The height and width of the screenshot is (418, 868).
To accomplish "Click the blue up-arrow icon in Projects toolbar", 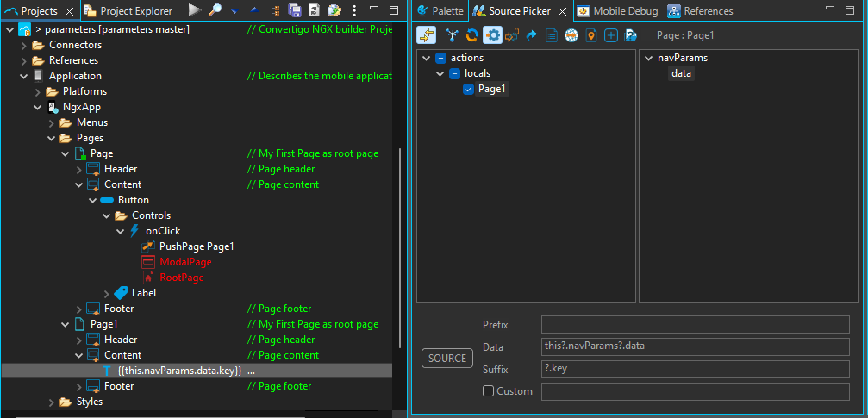I will pyautogui.click(x=253, y=10).
